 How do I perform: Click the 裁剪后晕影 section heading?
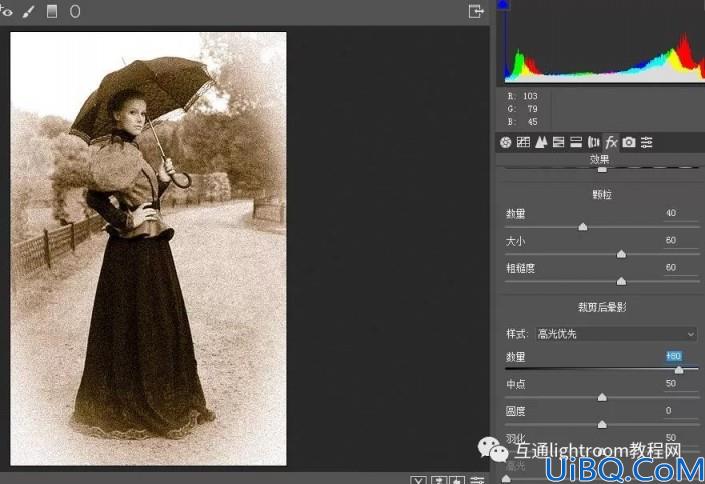point(602,307)
